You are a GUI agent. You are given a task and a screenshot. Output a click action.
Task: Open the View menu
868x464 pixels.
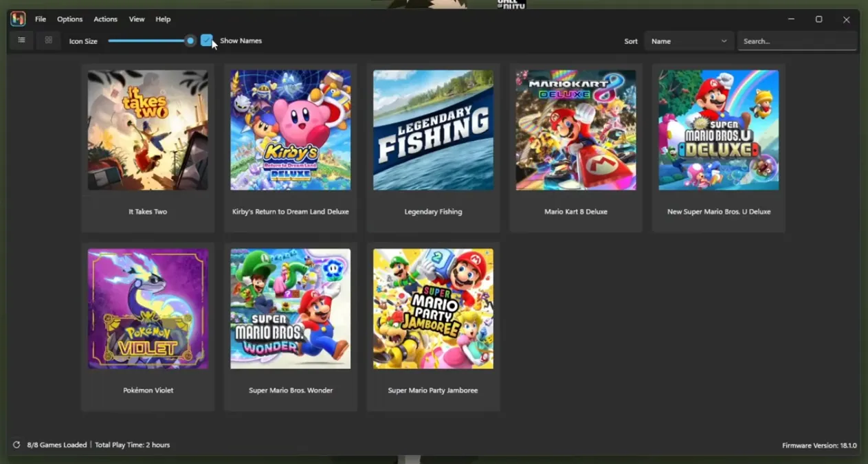tap(136, 19)
